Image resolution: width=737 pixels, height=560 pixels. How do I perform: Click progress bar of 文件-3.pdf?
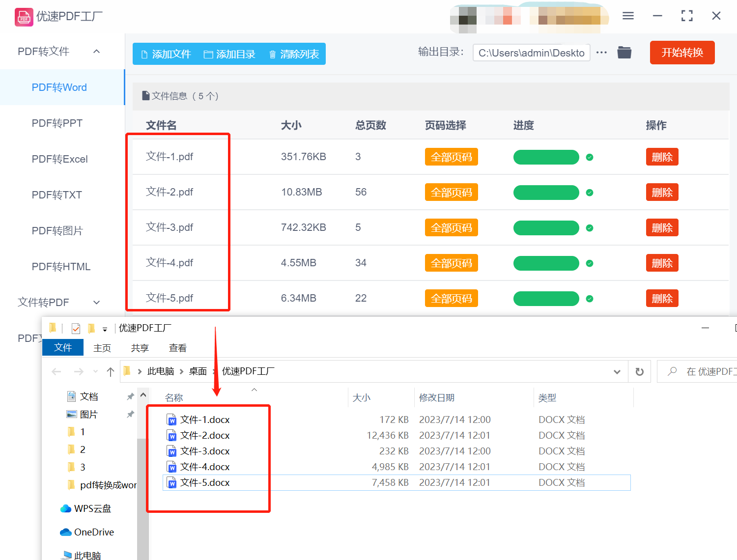point(546,228)
